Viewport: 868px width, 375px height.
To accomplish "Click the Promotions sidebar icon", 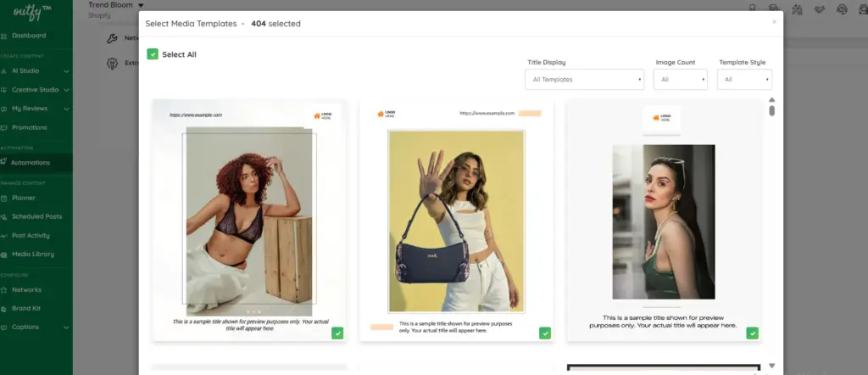I will click(4, 127).
